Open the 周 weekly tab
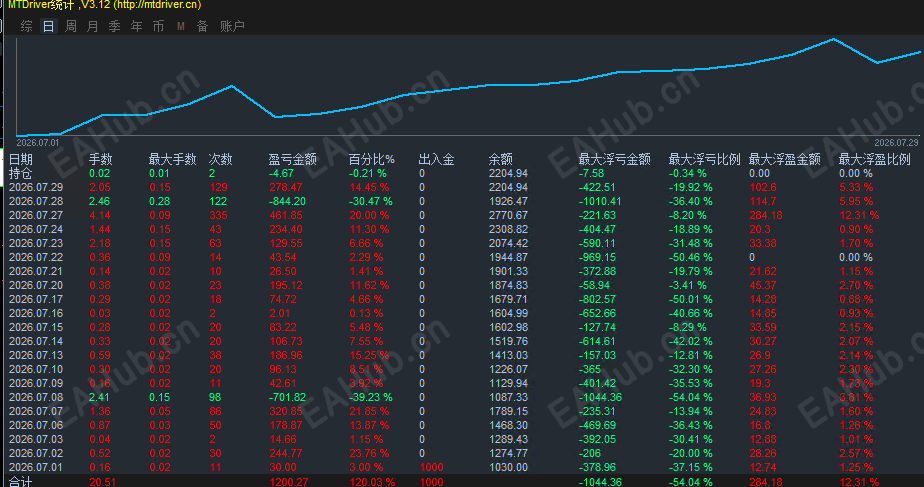 click(x=71, y=26)
